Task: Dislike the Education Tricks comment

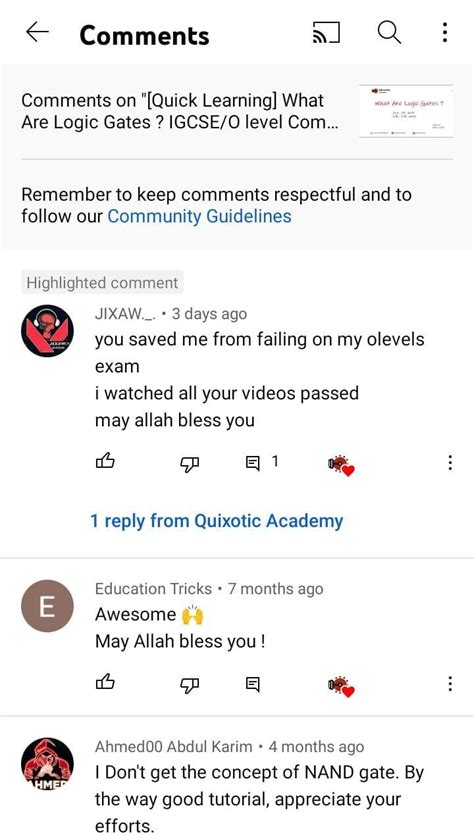Action: pyautogui.click(x=190, y=684)
